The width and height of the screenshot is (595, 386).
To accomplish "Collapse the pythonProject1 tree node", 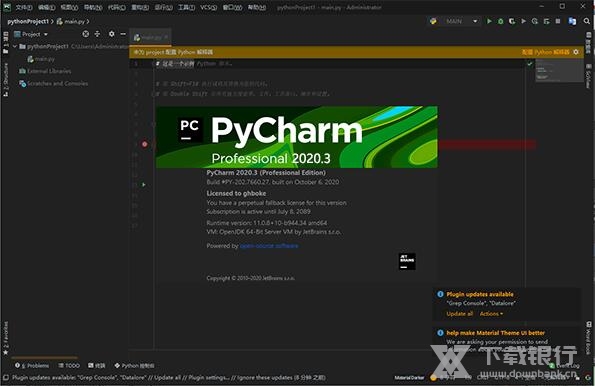I will [15, 46].
